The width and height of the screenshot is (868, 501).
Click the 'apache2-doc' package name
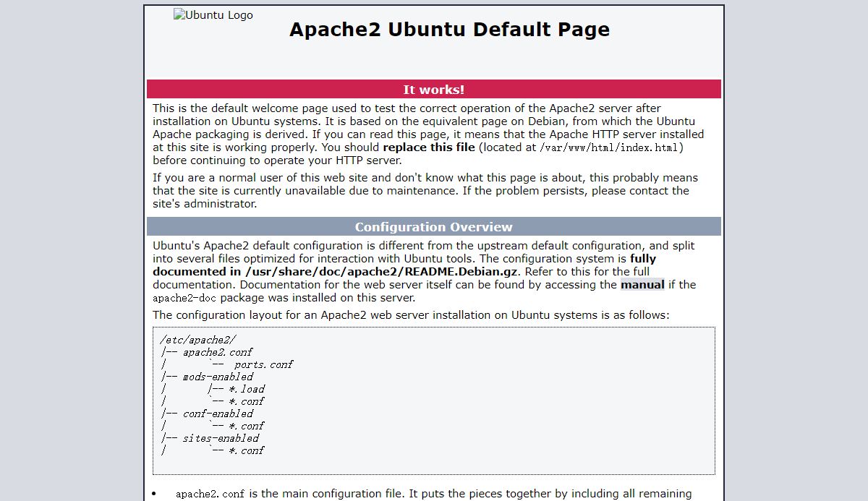(185, 298)
